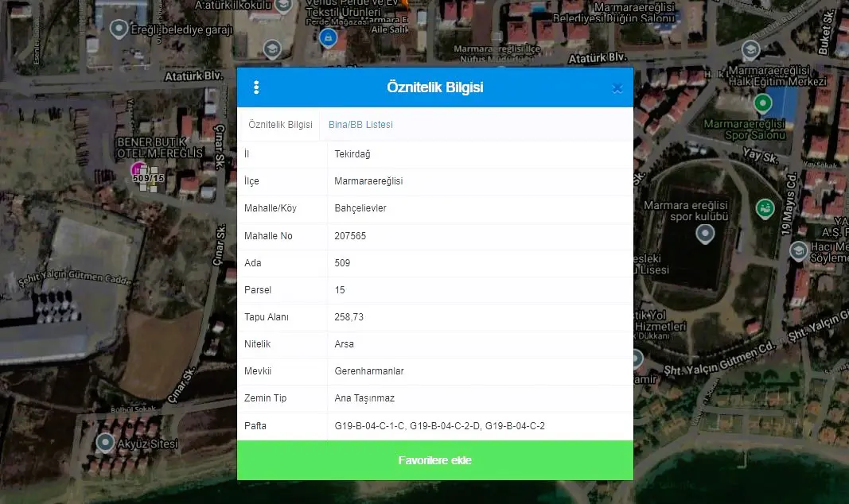Screen dimensions: 849x504
Task: Select the green Marmaraereğlisi Spor Salonu pin
Action: 762,103
